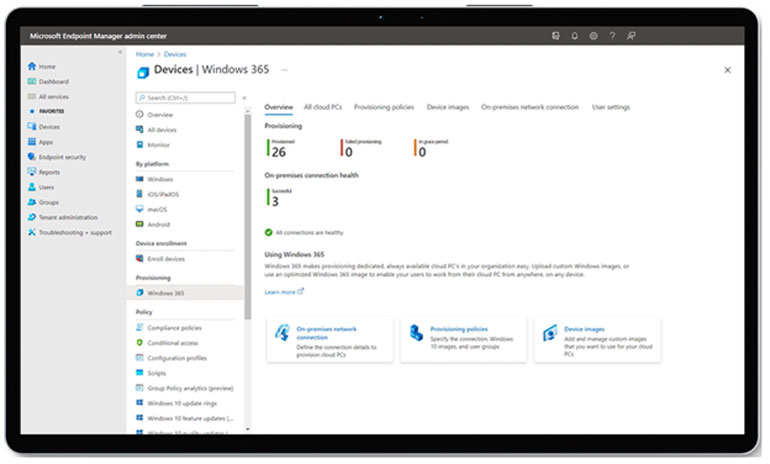Image resolution: width=770 pixels, height=464 pixels.
Task: Collapse the devices menu pane
Action: tap(244, 98)
